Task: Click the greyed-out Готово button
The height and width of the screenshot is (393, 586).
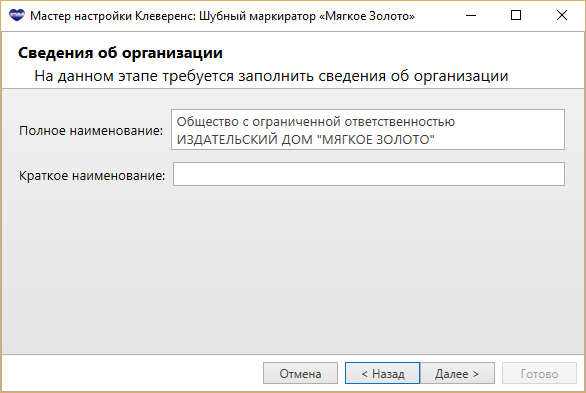Action: click(x=539, y=373)
